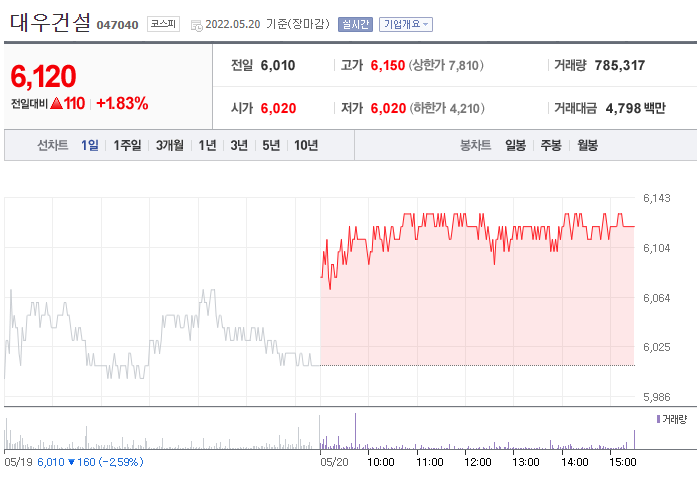Screen dimensions: 697x478
Task: Click the 05/19 date label
Action: 18,462
